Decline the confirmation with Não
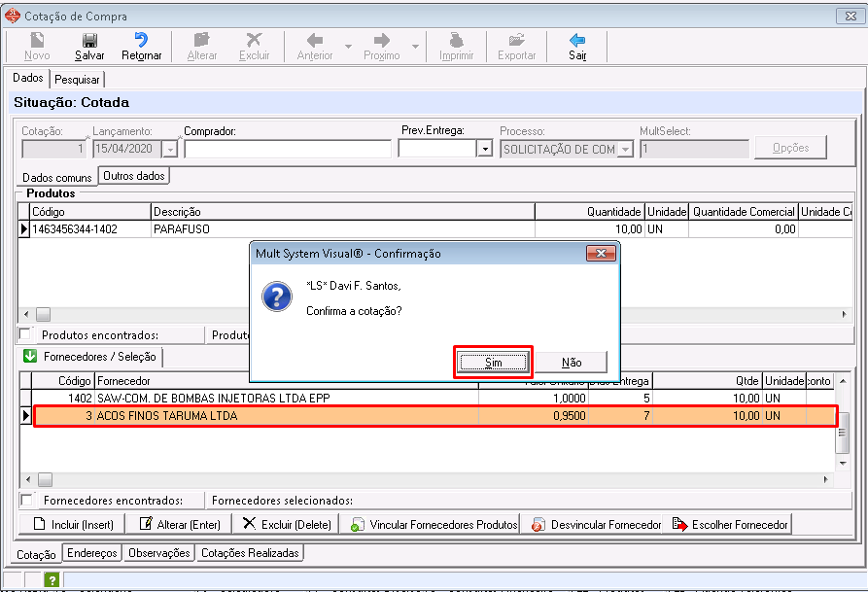 click(x=572, y=363)
